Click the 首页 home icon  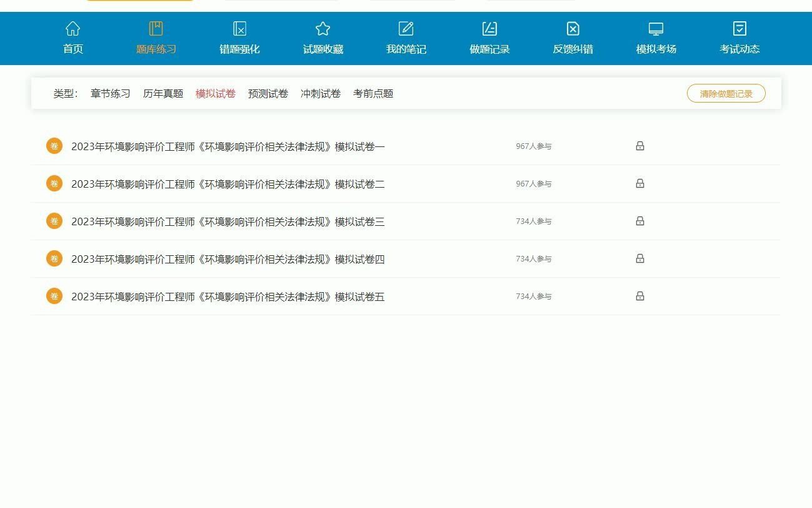73,29
